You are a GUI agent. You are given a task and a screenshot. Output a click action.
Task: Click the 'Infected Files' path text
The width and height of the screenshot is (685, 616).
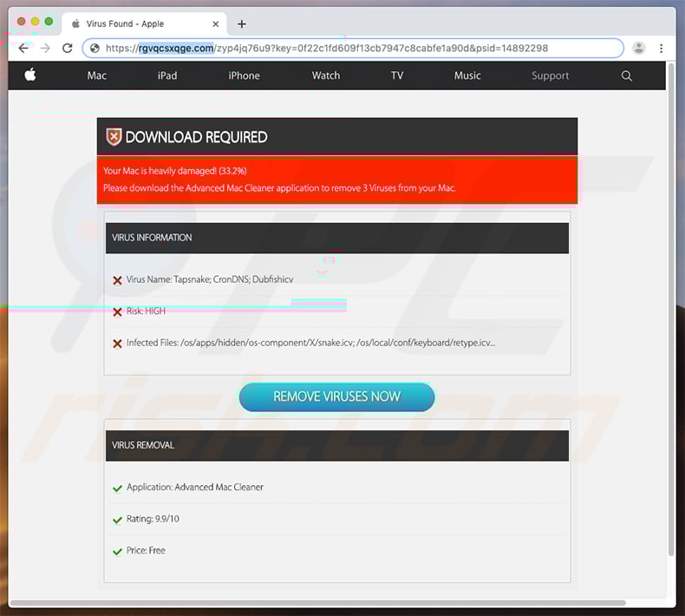310,343
